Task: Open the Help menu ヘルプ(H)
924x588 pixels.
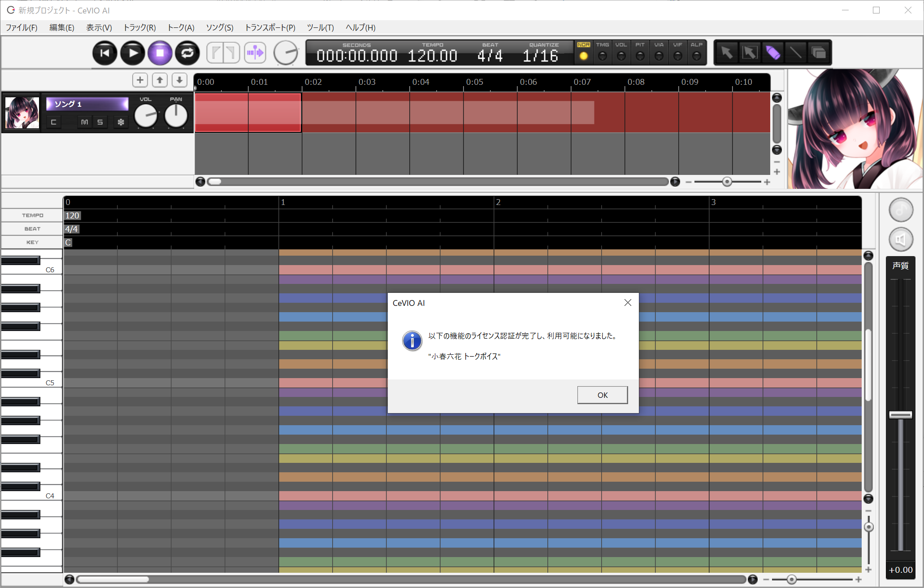Action: point(360,27)
